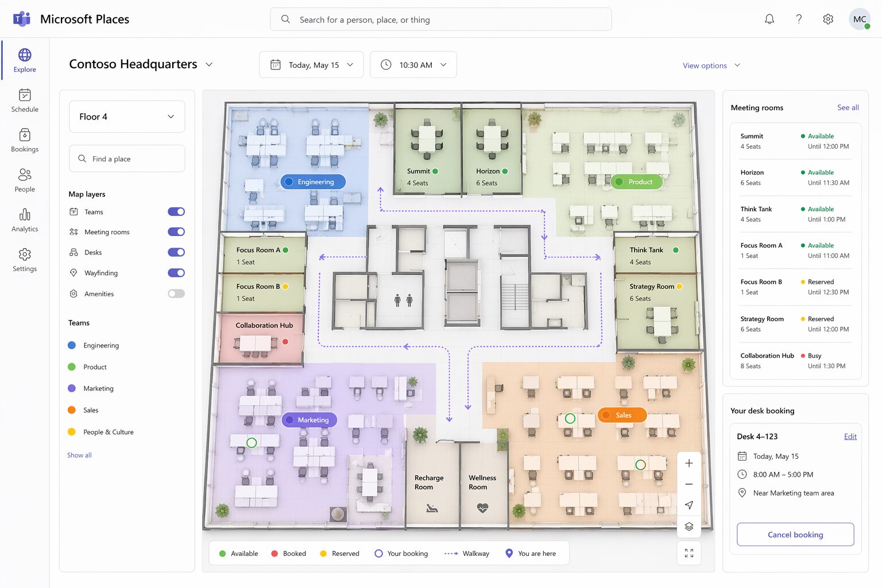The image size is (882, 588).
Task: Open the settings gear in header
Action: point(828,19)
